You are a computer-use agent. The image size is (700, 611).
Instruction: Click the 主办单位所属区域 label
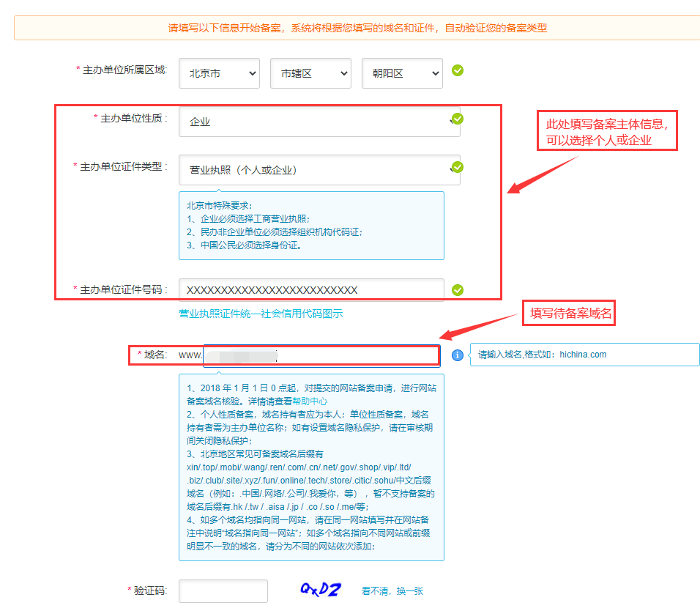pyautogui.click(x=124, y=70)
